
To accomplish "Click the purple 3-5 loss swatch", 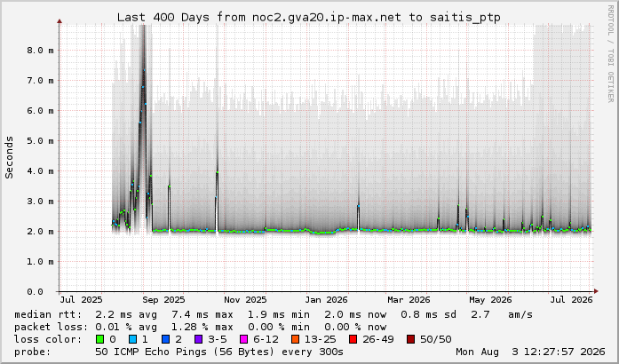I will 198,339.
